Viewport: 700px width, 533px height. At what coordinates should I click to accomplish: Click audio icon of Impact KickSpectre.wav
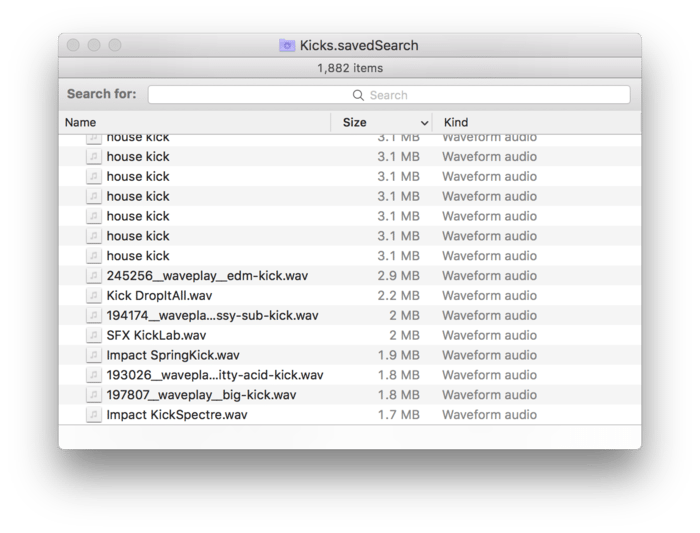(93, 415)
